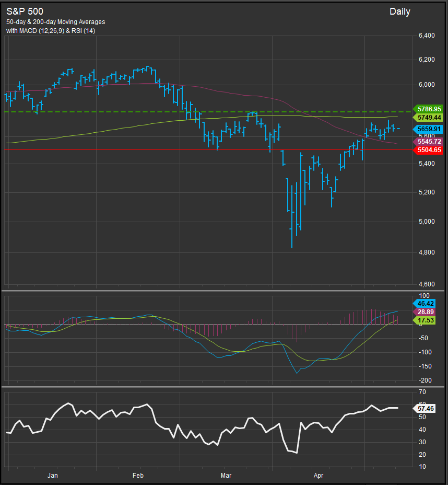Image resolution: width=448 pixels, height=485 pixels.
Task: Click the Jan month label
Action: [53, 476]
